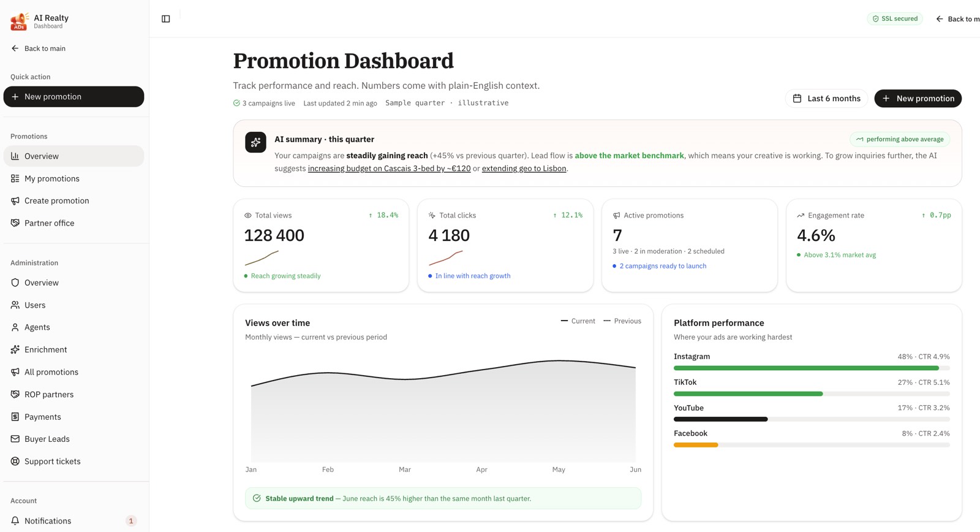Open ROP partners section
980x532 pixels.
(x=73, y=395)
